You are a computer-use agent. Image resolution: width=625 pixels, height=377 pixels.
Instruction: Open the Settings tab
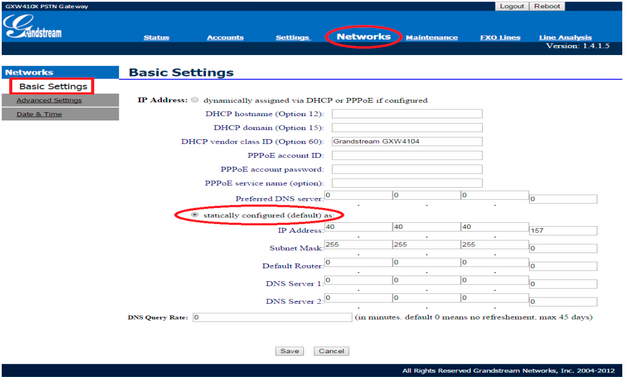293,37
